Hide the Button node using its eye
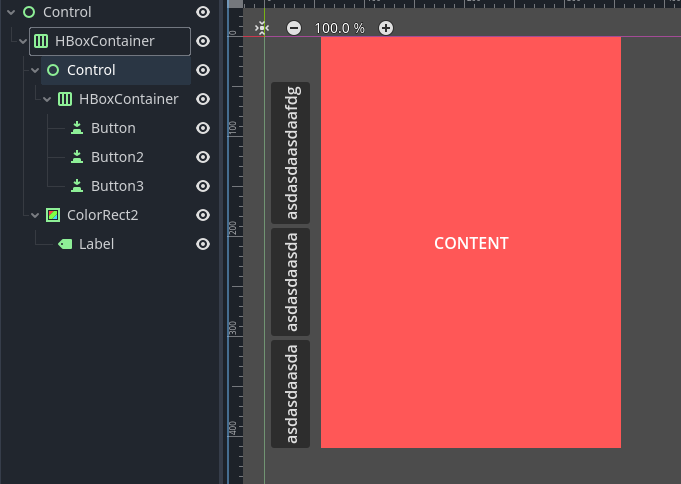The width and height of the screenshot is (681, 484). click(x=203, y=128)
